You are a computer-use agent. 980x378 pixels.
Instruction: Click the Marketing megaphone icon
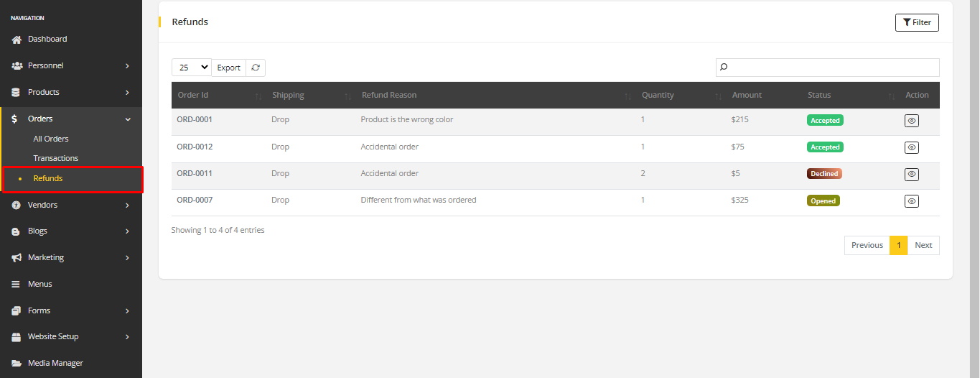tap(17, 257)
